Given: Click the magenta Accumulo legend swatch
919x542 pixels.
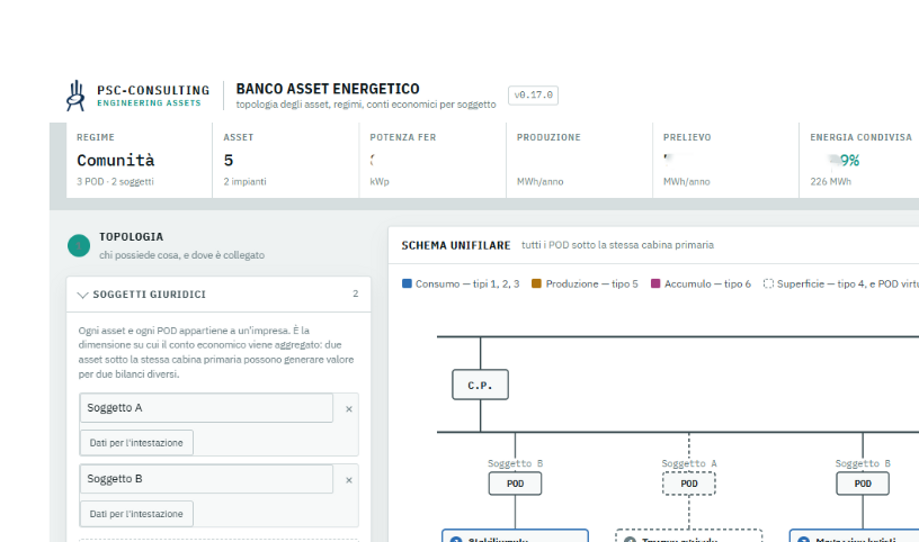Looking at the screenshot, I should pos(655,284).
